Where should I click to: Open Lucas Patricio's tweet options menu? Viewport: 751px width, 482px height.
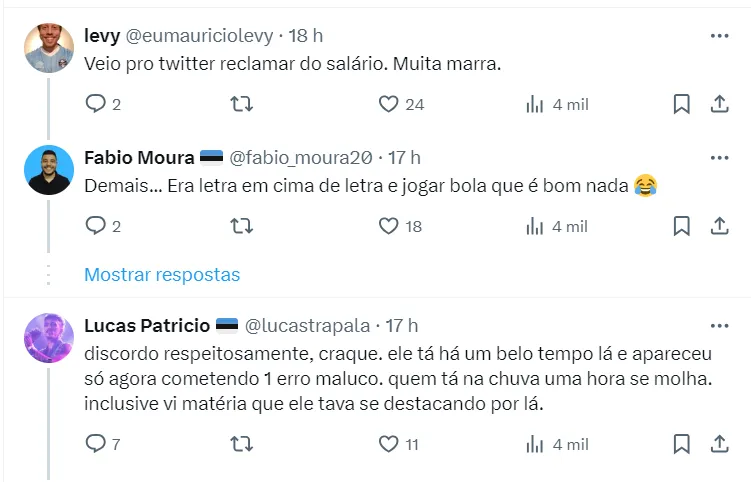click(x=719, y=326)
